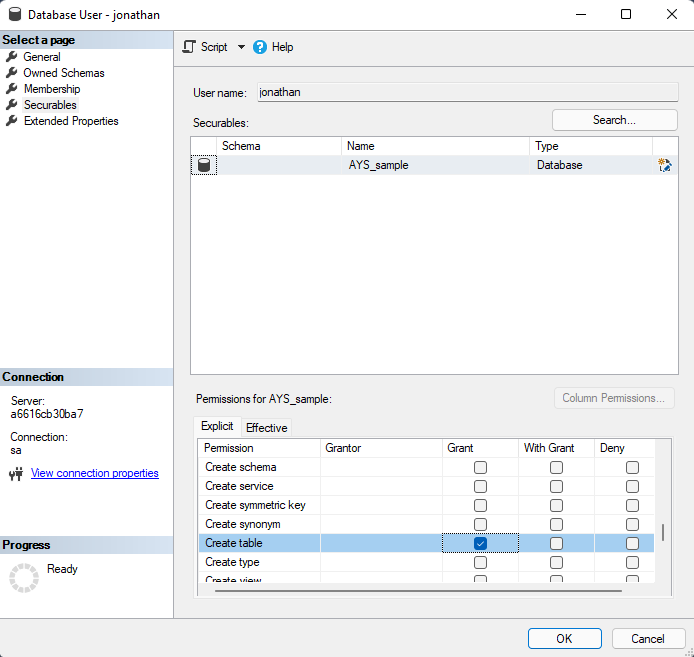Image resolution: width=694 pixels, height=657 pixels.
Task: Check Deny for Create schema
Action: click(632, 467)
